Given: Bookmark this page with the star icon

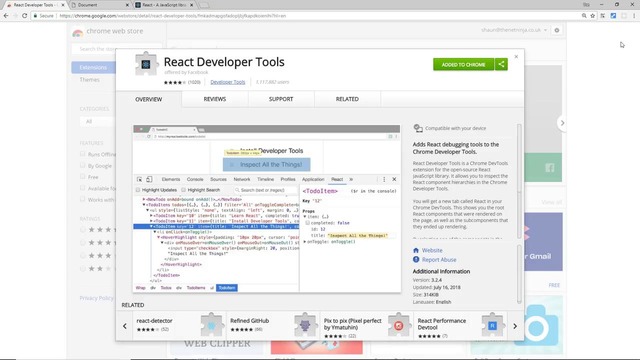Looking at the screenshot, I should click(593, 16).
